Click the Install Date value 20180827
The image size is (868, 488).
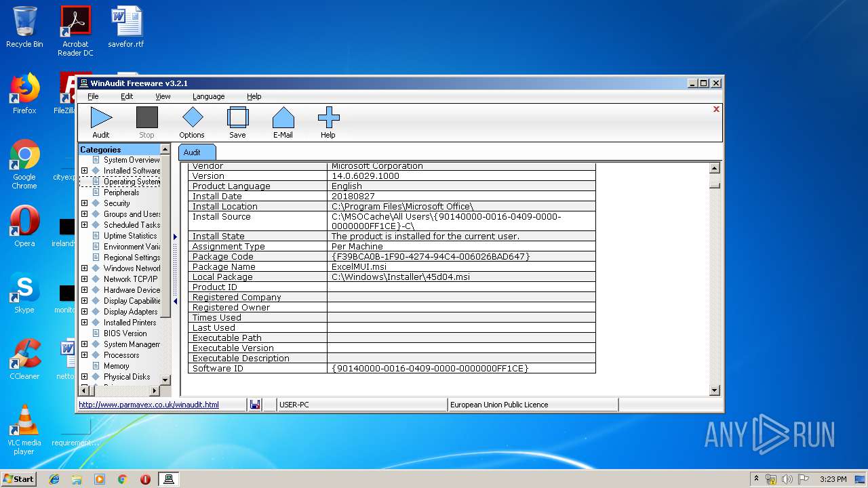[353, 196]
